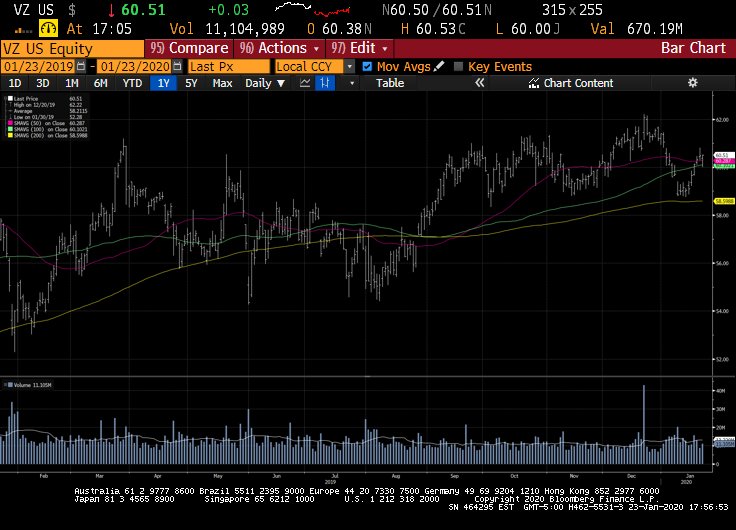736x530 pixels.
Task: Click pencil icon to edit moving averages
Action: click(439, 66)
